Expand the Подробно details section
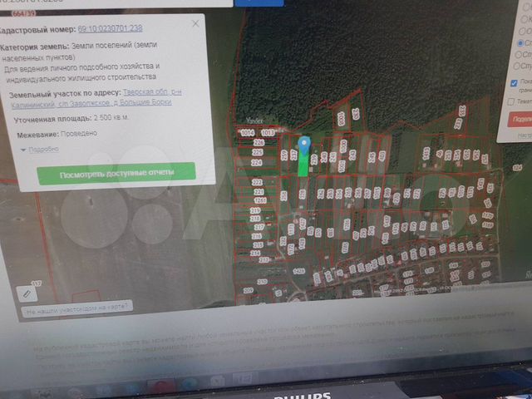The width and height of the screenshot is (532, 399). coord(42,149)
